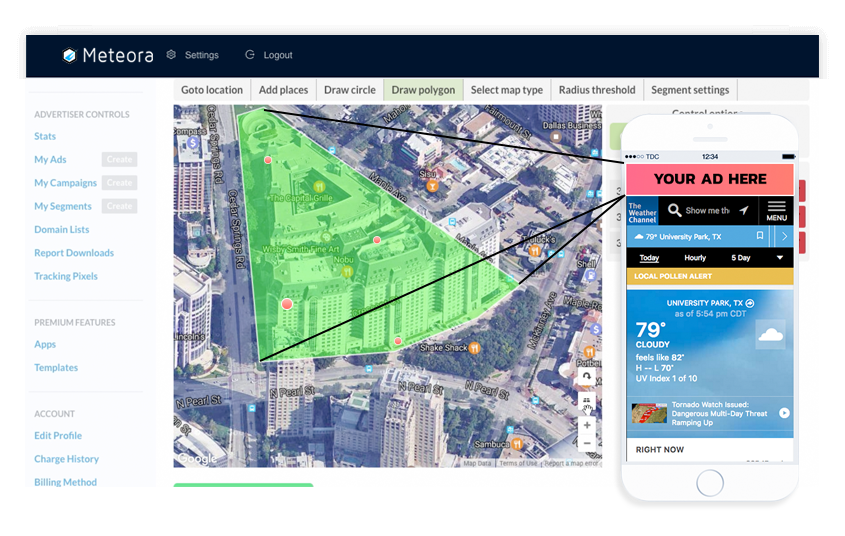
Task: Tap the Tornado Watch news thumbnail
Action: pyautogui.click(x=649, y=413)
